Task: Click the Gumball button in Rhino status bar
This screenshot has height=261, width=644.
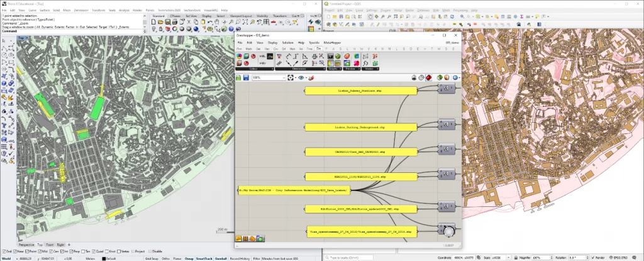Action: (x=221, y=258)
